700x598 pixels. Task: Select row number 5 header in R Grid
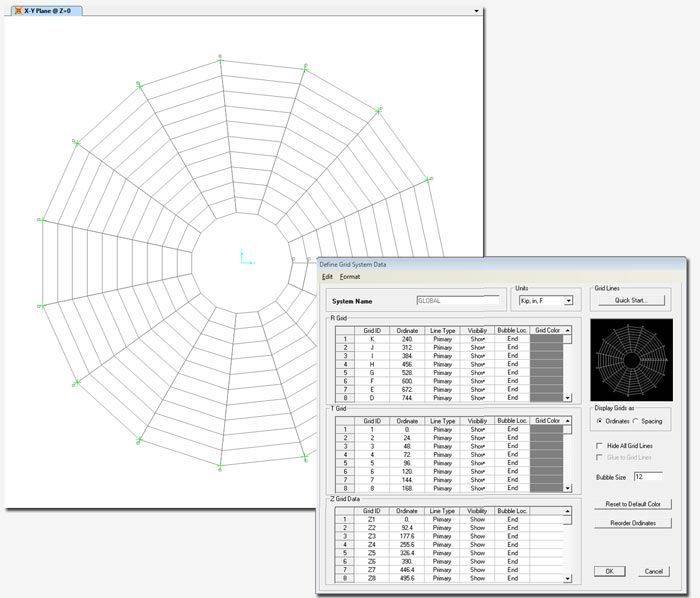pyautogui.click(x=345, y=373)
